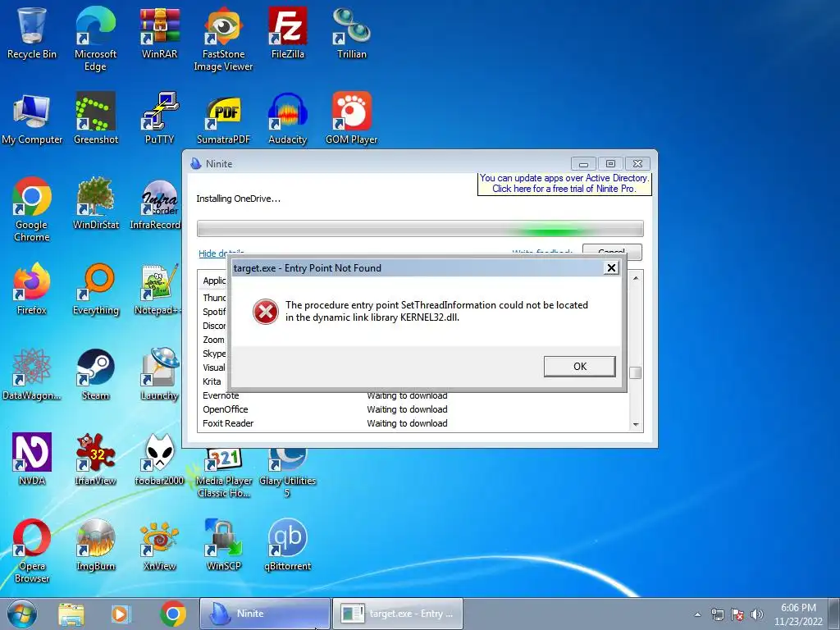The image size is (840, 630).
Task: Open File Explorer from the taskbar
Action: (x=71, y=614)
